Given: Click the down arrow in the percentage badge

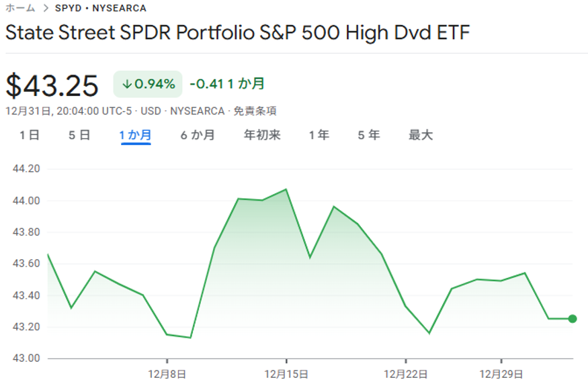Looking at the screenshot, I should [127, 84].
